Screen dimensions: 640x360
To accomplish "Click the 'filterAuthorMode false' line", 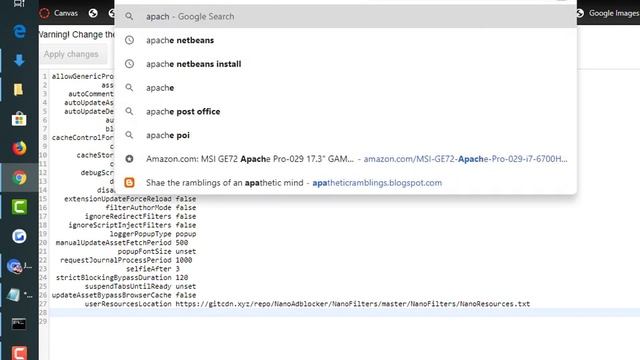I will 151,207.
